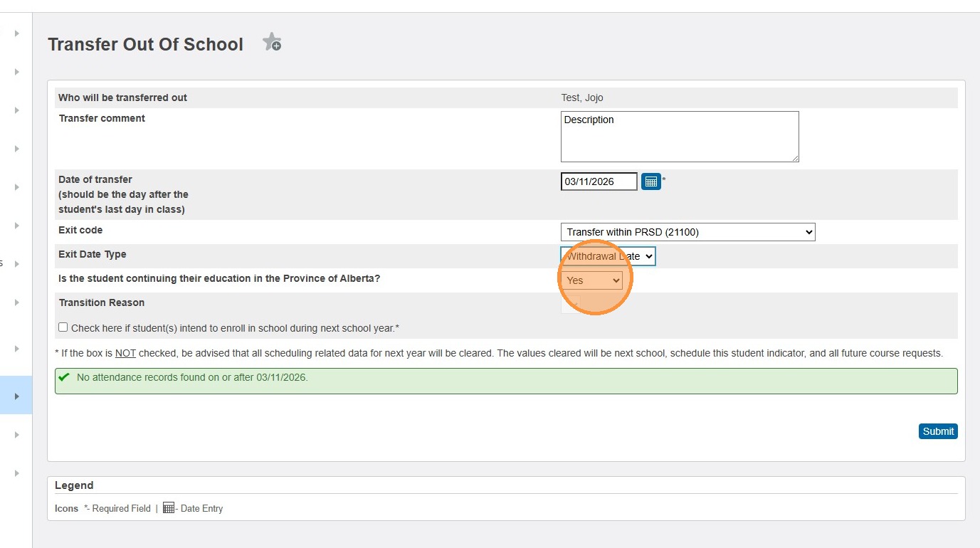The image size is (980, 548).
Task: Expand the highlighted blue sidebar arrow
Action: click(17, 396)
